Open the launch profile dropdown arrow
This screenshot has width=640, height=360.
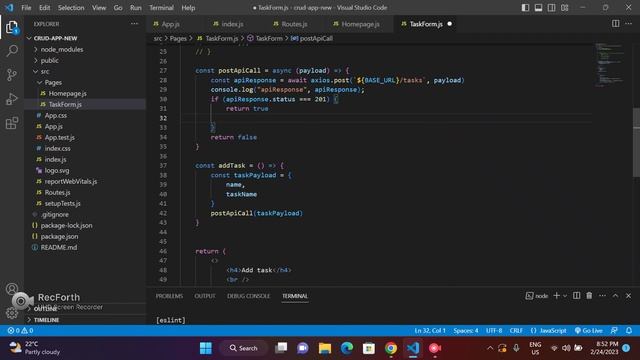[x=565, y=296]
